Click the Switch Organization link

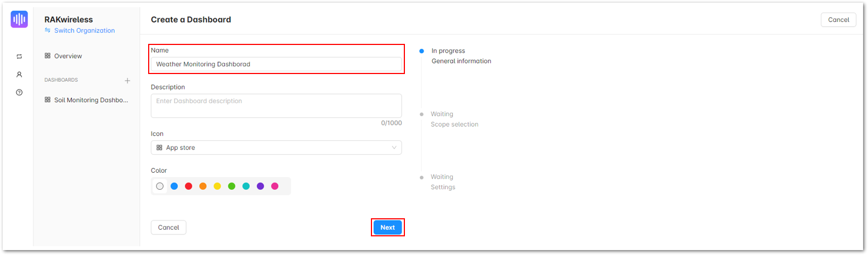(x=84, y=31)
